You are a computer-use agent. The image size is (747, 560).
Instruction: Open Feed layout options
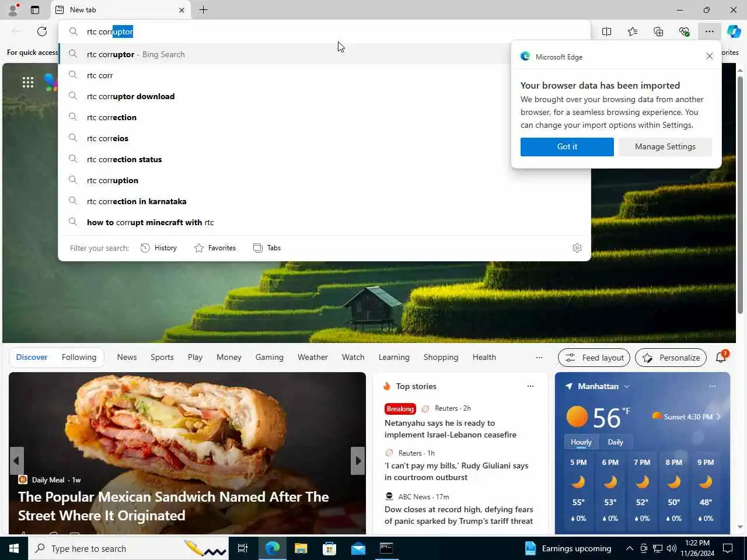click(594, 358)
